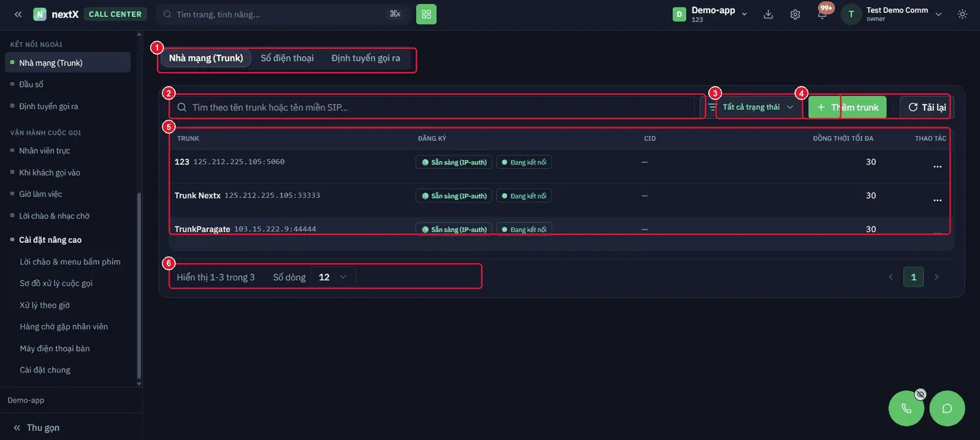The width and height of the screenshot is (980, 440).
Task: Open the actions menu for Trunk Nextx
Action: 938,200
